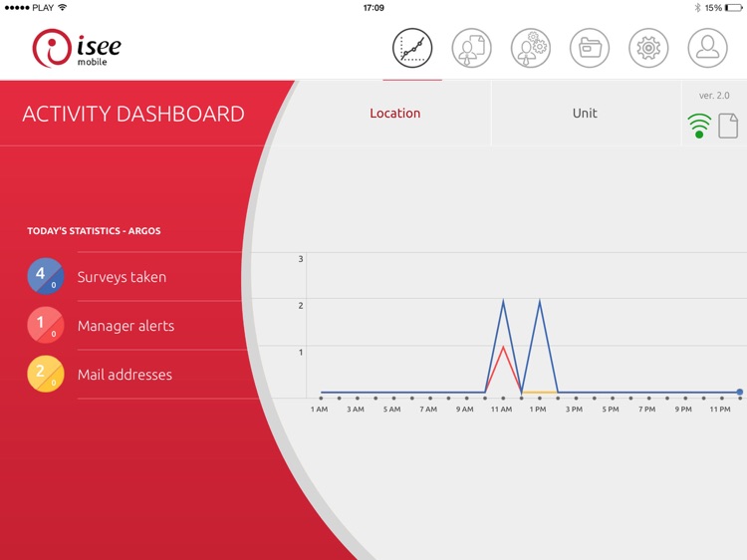Open the user management gears icon
This screenshot has width=747, height=560.
(530, 48)
